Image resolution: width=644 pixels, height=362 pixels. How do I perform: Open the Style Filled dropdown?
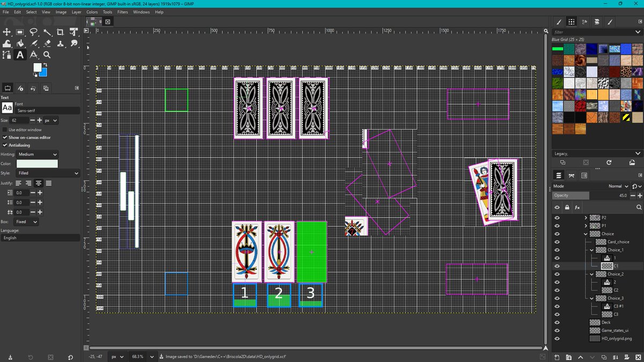coord(48,173)
